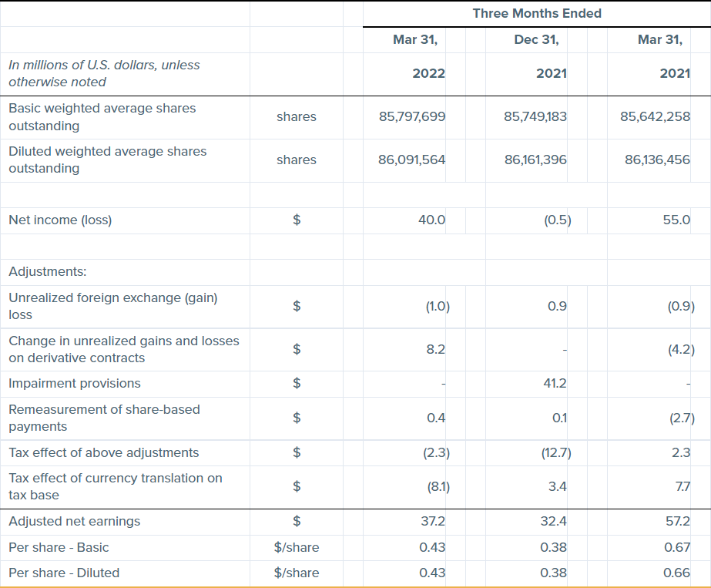Click 'Remeasurement of share-based payments' label
Viewport: 711px width, 588px height.
pyautogui.click(x=104, y=418)
